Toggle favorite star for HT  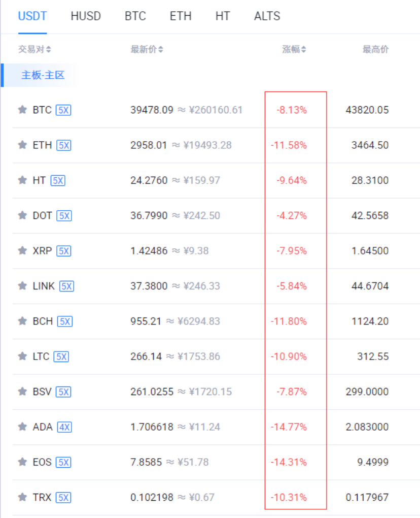22,180
